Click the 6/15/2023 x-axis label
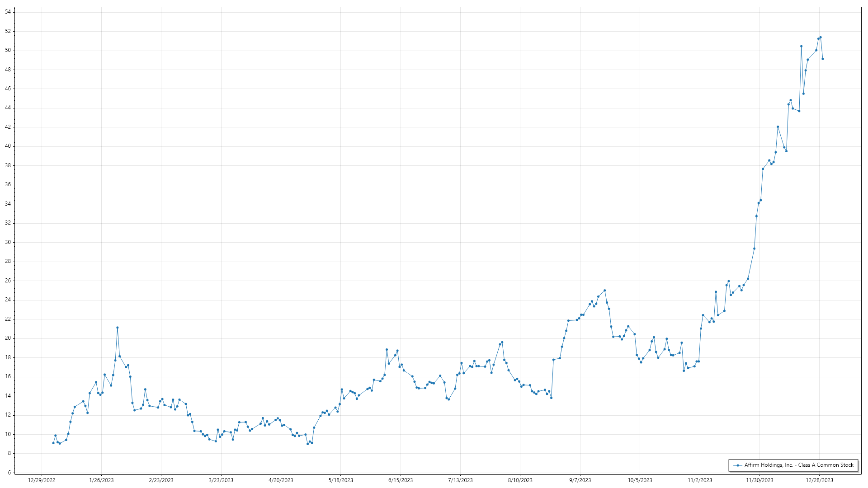Viewport: 868px width, 488px height. 401,480
